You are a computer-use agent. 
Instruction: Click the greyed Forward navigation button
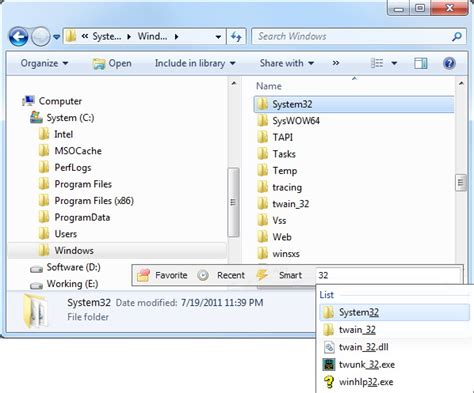(x=41, y=36)
